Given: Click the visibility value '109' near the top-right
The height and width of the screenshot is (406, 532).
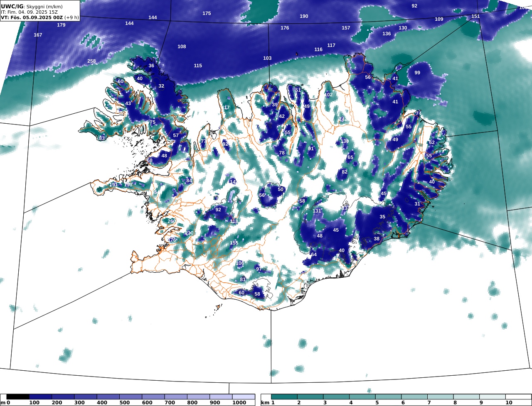Looking at the screenshot, I should click(x=439, y=19).
